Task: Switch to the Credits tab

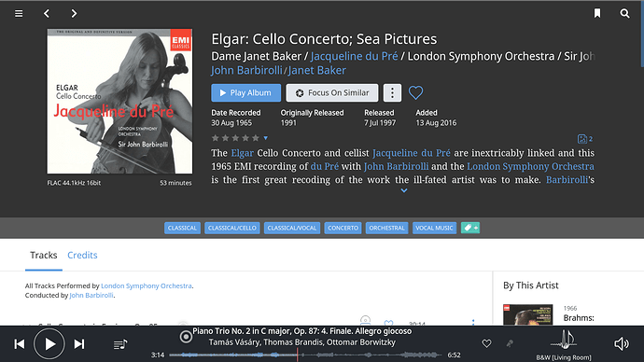Action: (82, 255)
